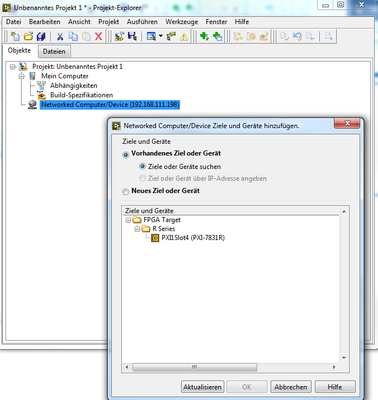378x400 pixels.
Task: Click the blue save-project icon beside properties
Action: pos(132,36)
